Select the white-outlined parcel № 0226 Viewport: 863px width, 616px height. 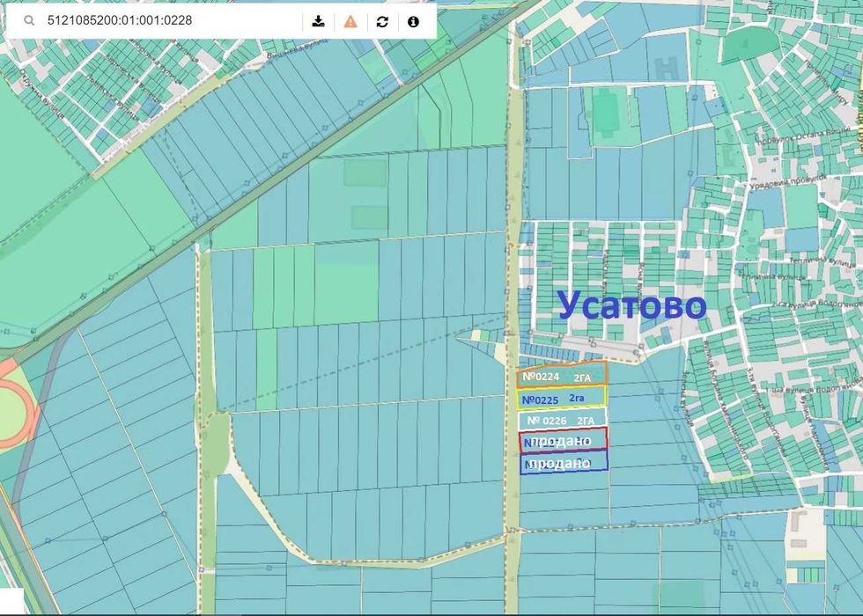(x=562, y=419)
